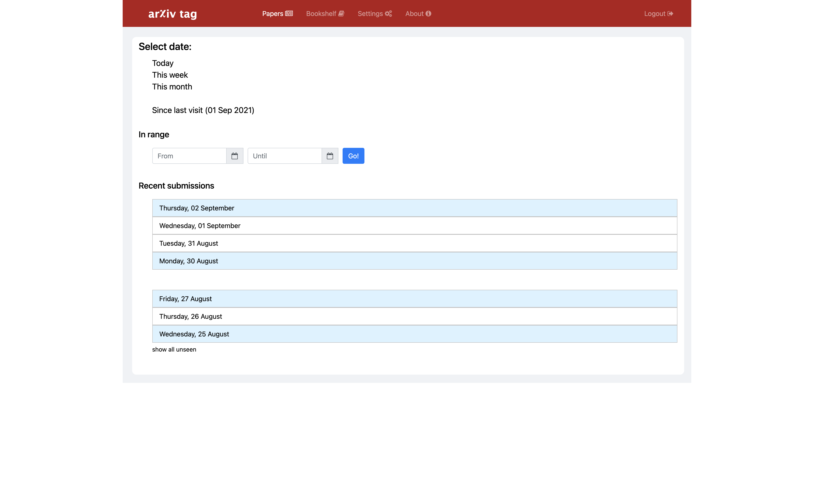Select Today date option

tap(163, 63)
